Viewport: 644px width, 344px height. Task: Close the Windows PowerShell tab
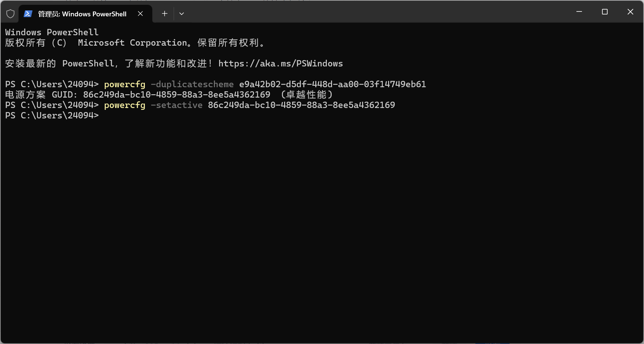click(140, 14)
